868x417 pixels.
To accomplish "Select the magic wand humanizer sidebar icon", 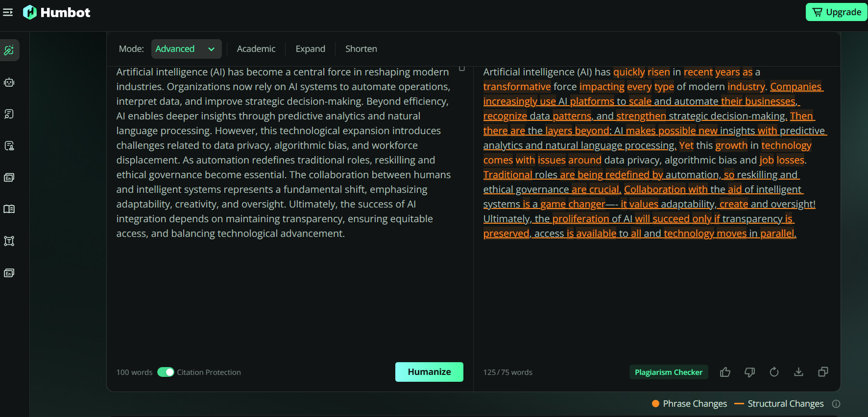I will point(9,50).
